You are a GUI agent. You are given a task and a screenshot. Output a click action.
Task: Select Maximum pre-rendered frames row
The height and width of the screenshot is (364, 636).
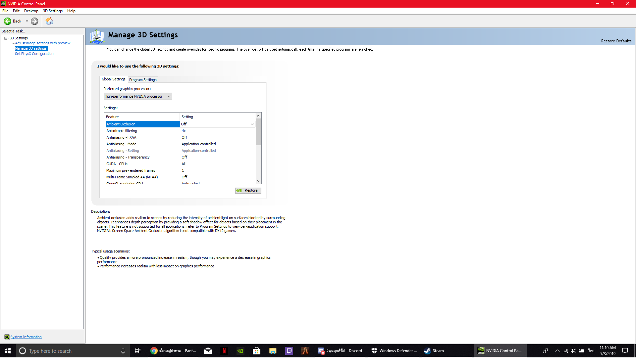180,170
